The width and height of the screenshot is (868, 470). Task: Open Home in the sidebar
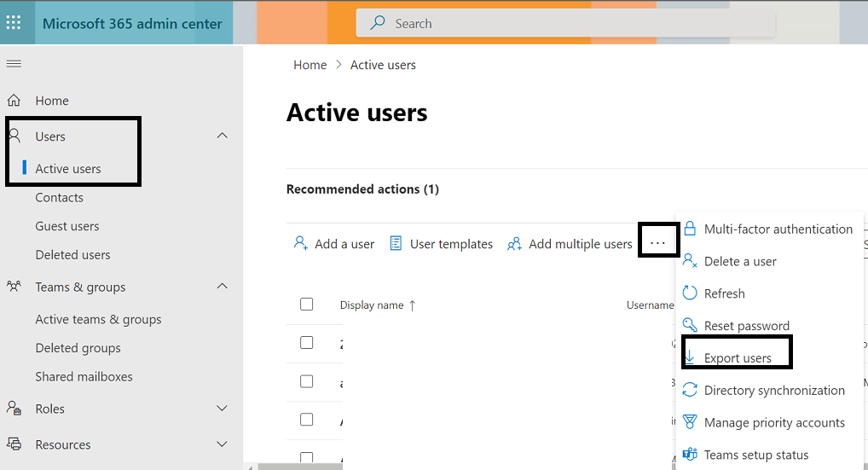pyautogui.click(x=52, y=100)
